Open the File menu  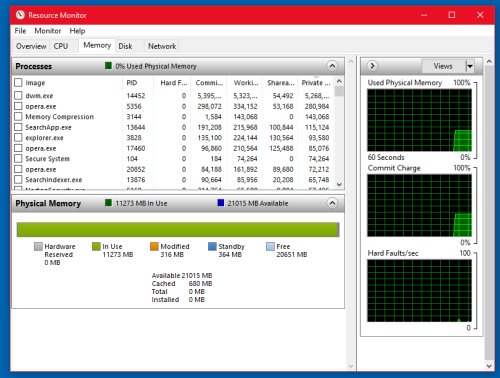coord(20,31)
